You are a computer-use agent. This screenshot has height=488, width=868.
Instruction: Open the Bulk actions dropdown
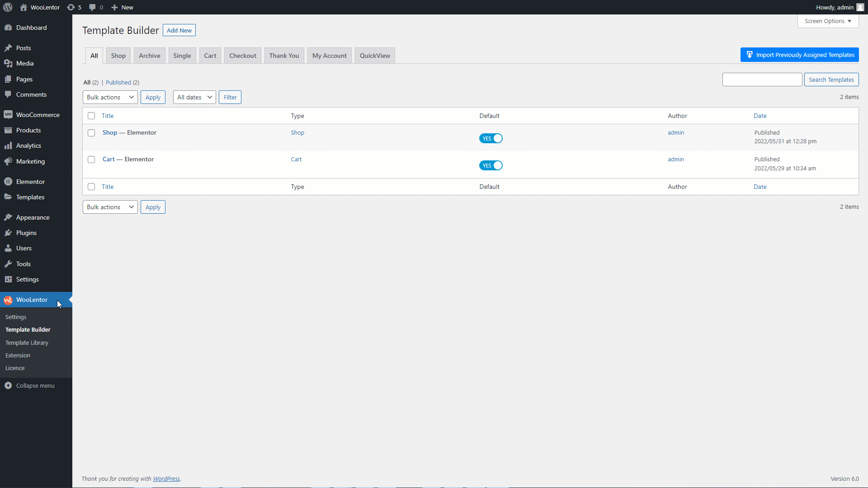pyautogui.click(x=109, y=97)
